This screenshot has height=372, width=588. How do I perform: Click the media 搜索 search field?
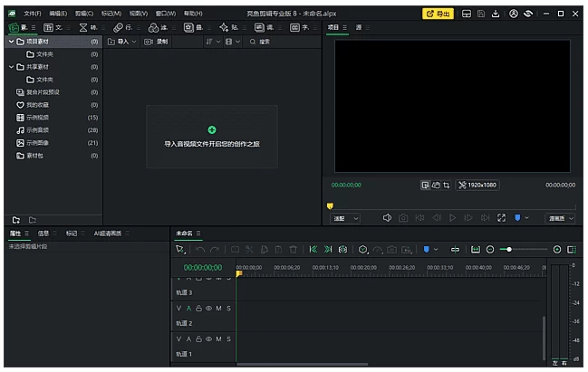coord(283,42)
